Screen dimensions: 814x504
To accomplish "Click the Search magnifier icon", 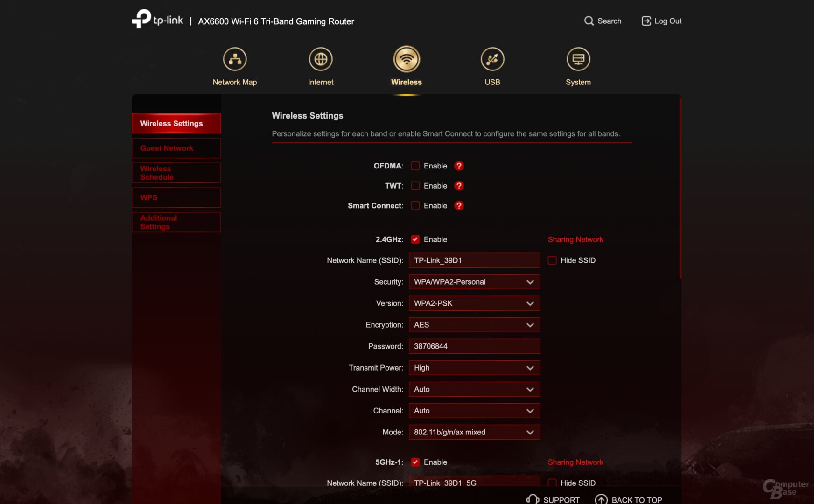I will pos(589,21).
